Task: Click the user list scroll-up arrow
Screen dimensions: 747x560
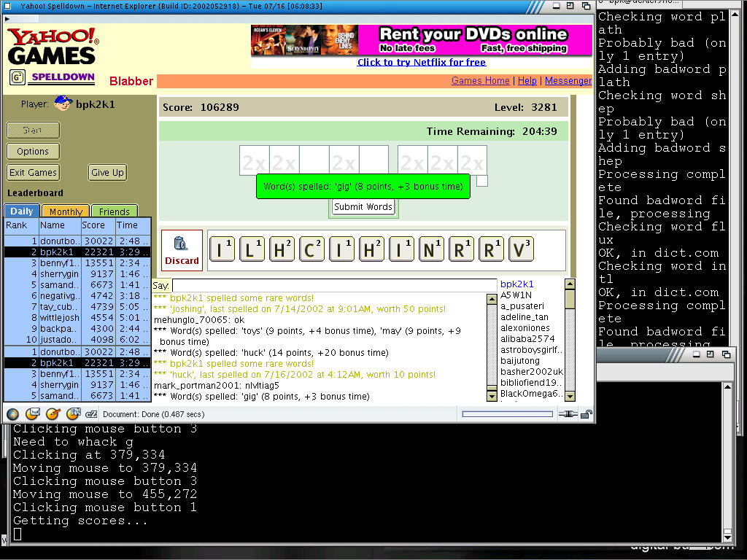Action: 569,284
